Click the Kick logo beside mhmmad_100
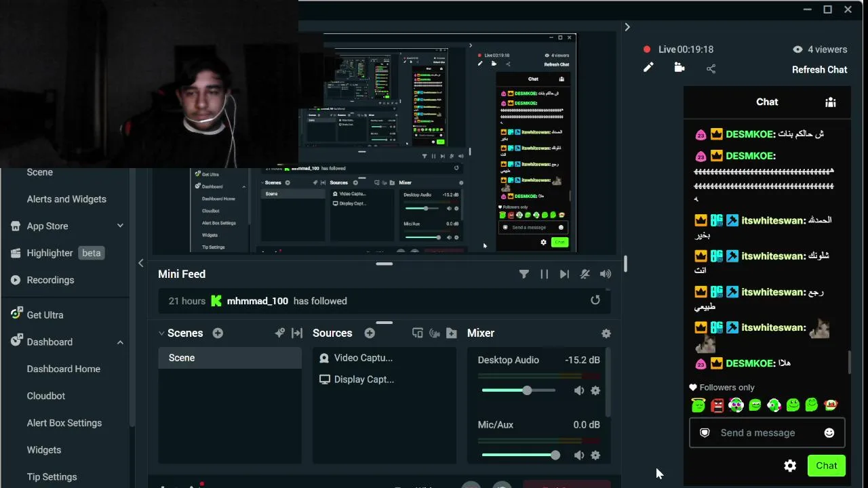Viewport: 868px width, 488px height. coord(216,301)
